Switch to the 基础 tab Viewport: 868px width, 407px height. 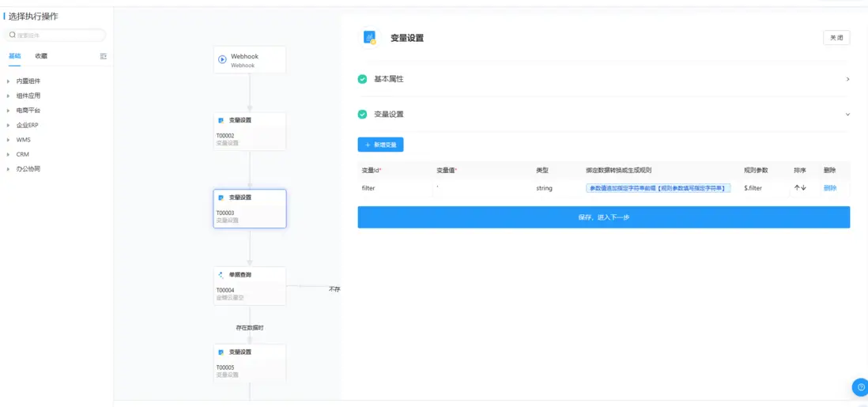(14, 56)
